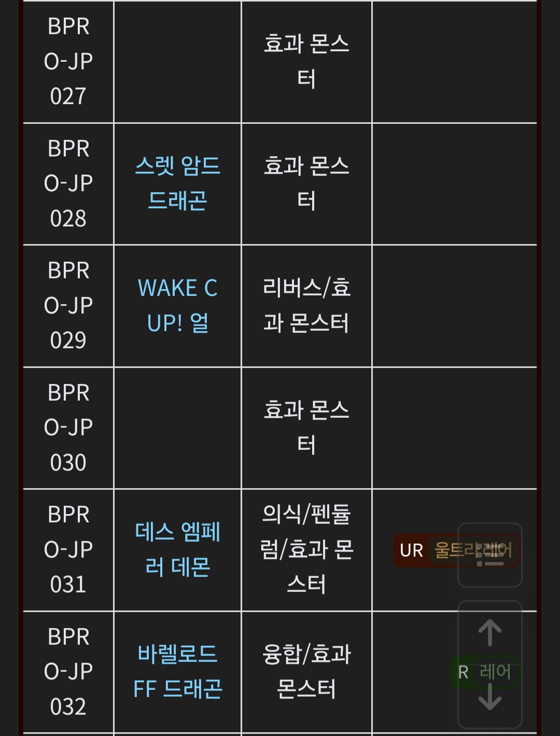Follow the 데스 엠페러 데몬 card link

pos(177,549)
